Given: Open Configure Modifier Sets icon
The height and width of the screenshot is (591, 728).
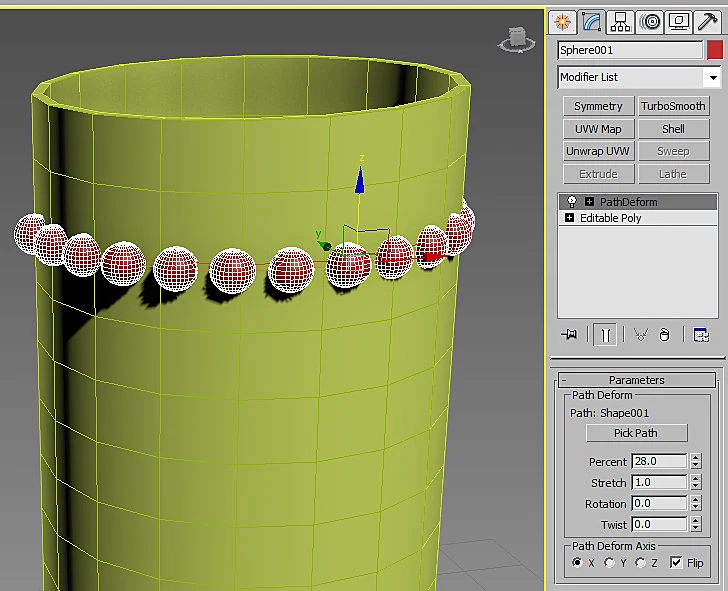Looking at the screenshot, I should click(701, 334).
